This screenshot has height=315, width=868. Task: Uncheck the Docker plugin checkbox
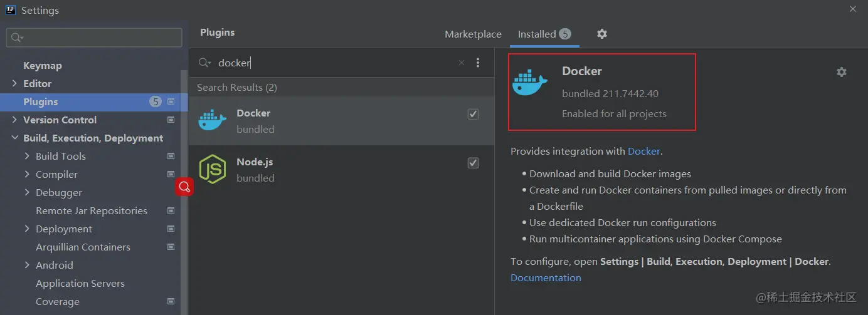[x=474, y=114]
